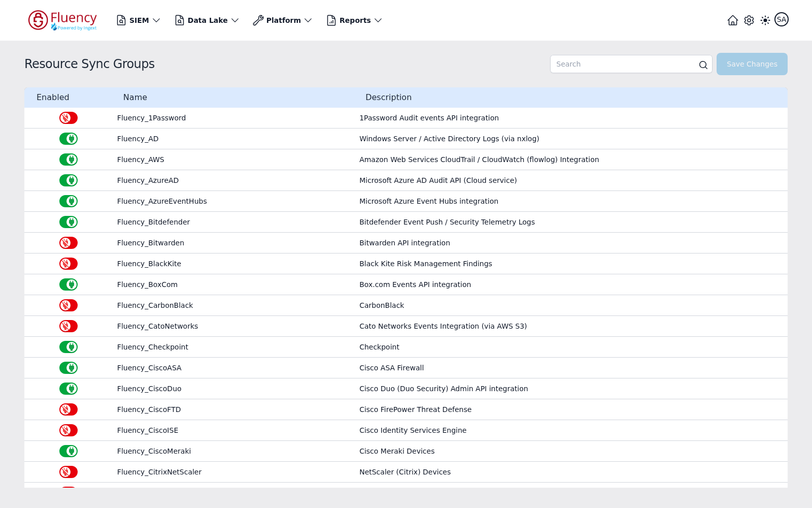Open the Reports menu
This screenshot has width=812, height=508.
(354, 20)
